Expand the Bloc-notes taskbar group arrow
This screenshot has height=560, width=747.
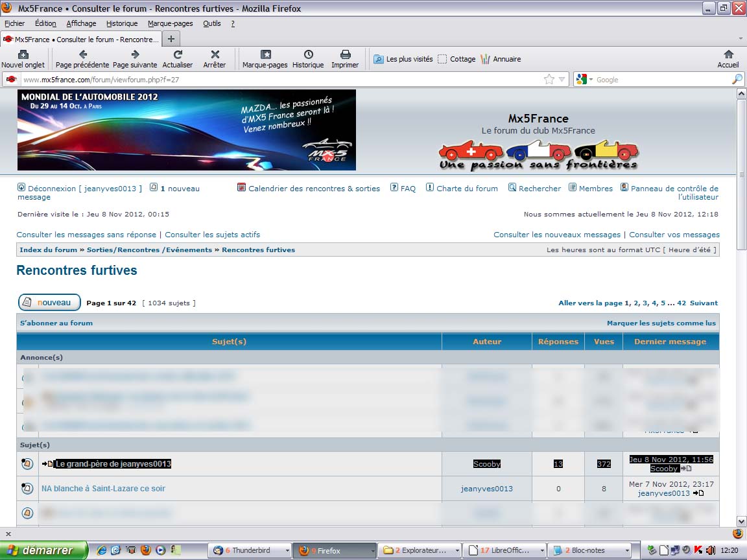pyautogui.click(x=627, y=550)
